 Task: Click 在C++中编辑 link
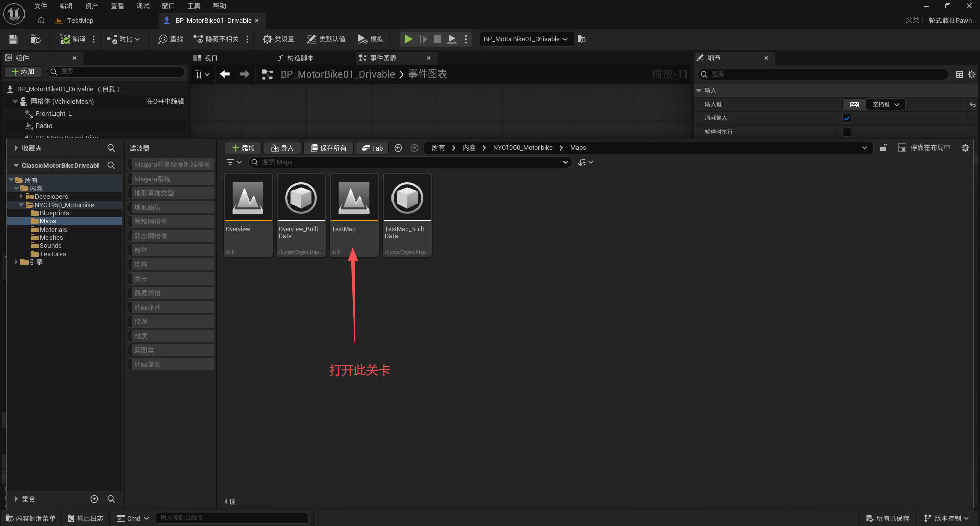click(165, 102)
